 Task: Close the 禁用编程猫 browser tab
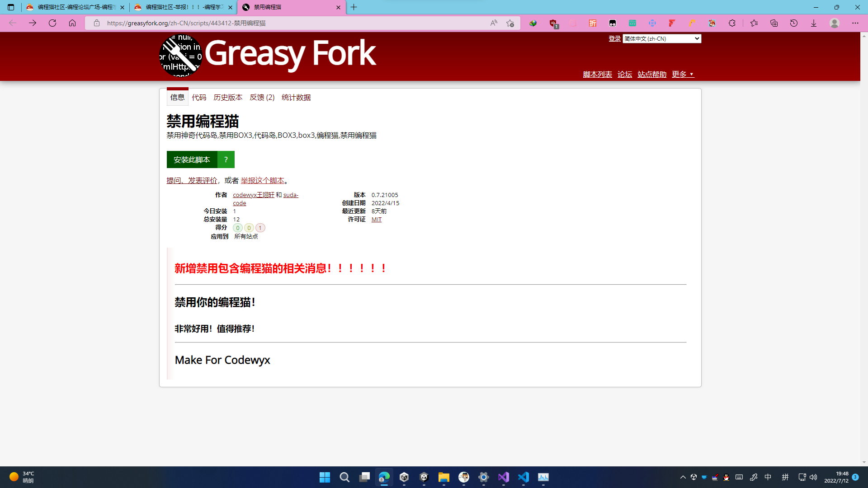(338, 7)
